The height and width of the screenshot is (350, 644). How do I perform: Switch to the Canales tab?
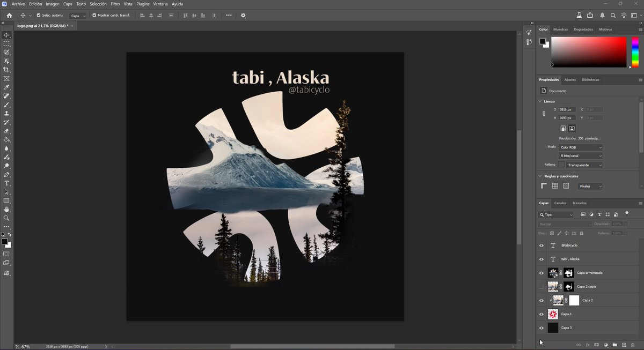coord(560,203)
